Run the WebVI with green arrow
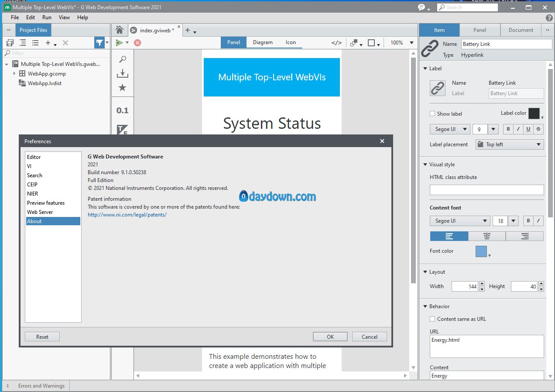This screenshot has width=555, height=392. (x=119, y=42)
